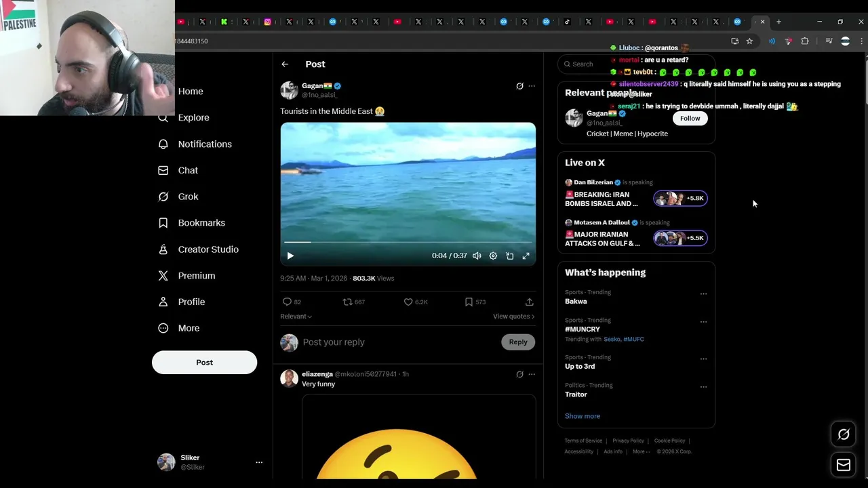The width and height of the screenshot is (868, 488).
Task: Open browser extensions puzzle icon
Action: 805,41
